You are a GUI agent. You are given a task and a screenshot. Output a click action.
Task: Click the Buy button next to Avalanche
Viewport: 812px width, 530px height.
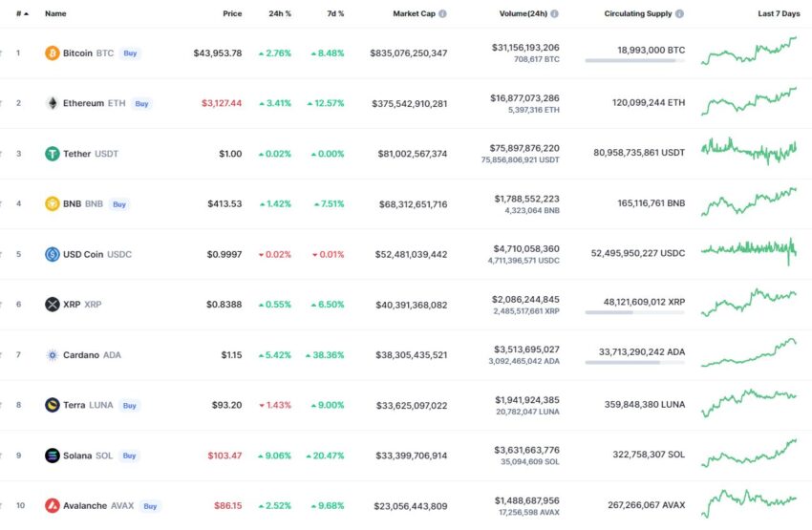coord(150,506)
